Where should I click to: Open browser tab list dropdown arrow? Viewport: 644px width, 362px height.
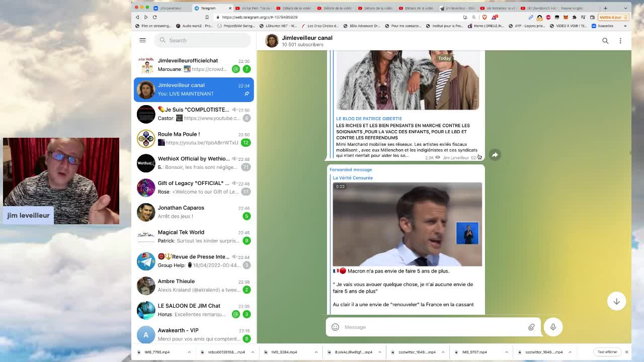[625, 8]
